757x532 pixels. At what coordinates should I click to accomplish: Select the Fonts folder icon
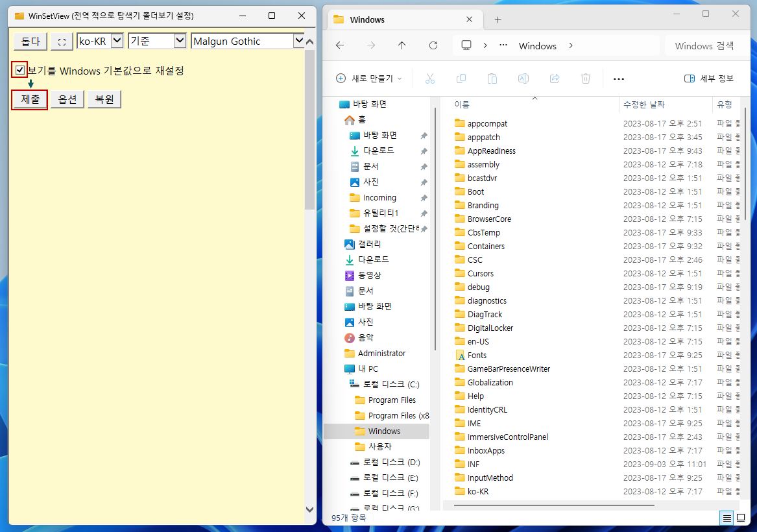point(460,356)
